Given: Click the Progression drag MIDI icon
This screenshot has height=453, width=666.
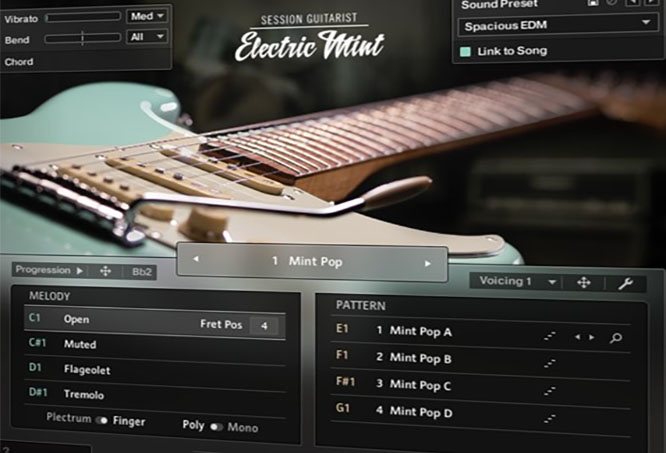Looking at the screenshot, I should click(x=105, y=271).
